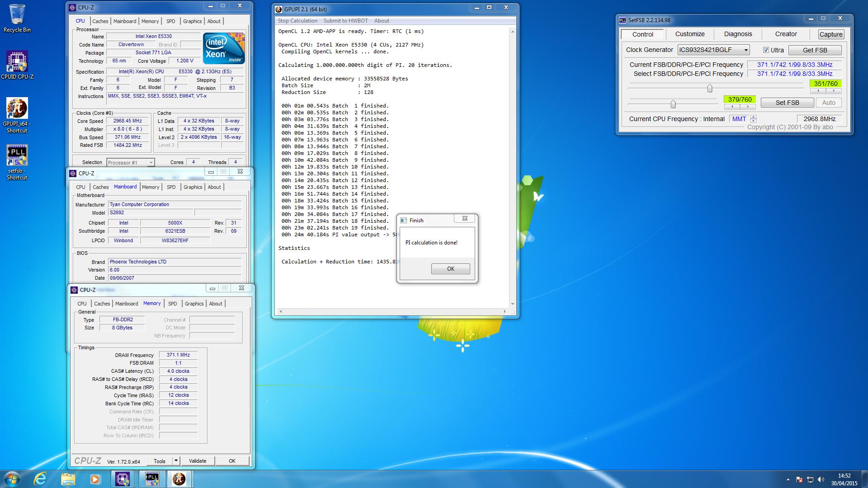Switch to SetFSB via its PLL taskbar icon
868x488 pixels.
pyautogui.click(x=152, y=479)
